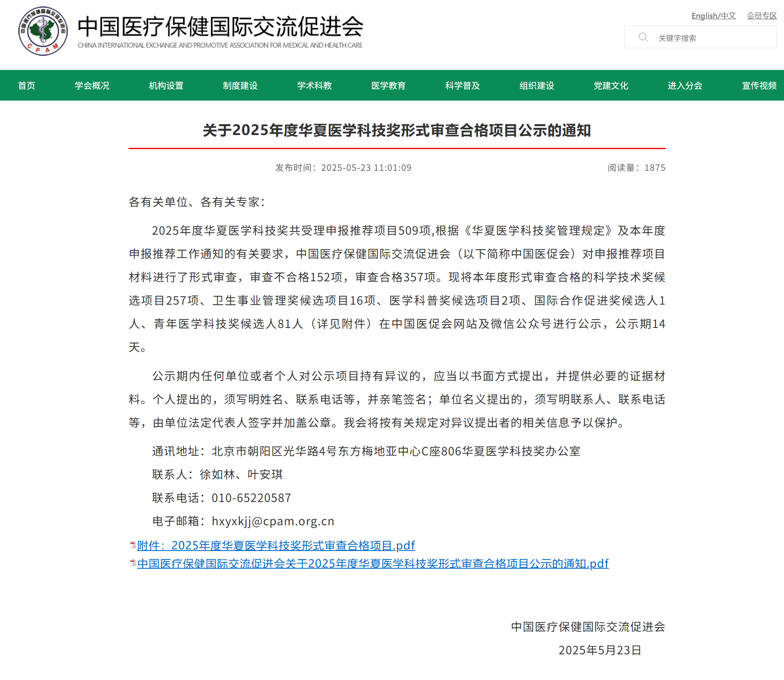Viewport: 784px width, 680px height.
Task: Go to 进入分会 section
Action: (x=685, y=86)
